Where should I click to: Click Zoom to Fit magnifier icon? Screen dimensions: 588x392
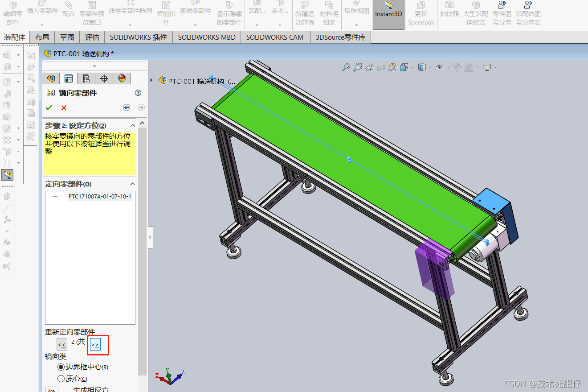[346, 67]
